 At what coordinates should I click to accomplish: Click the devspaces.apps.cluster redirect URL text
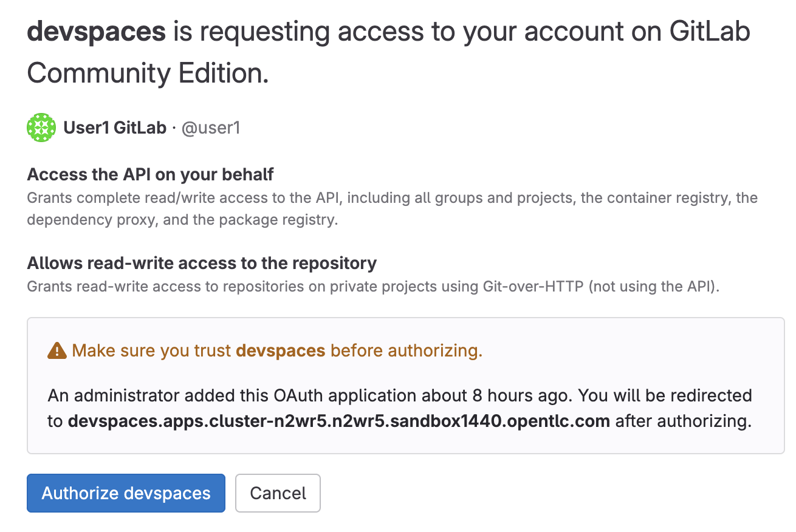(x=339, y=421)
